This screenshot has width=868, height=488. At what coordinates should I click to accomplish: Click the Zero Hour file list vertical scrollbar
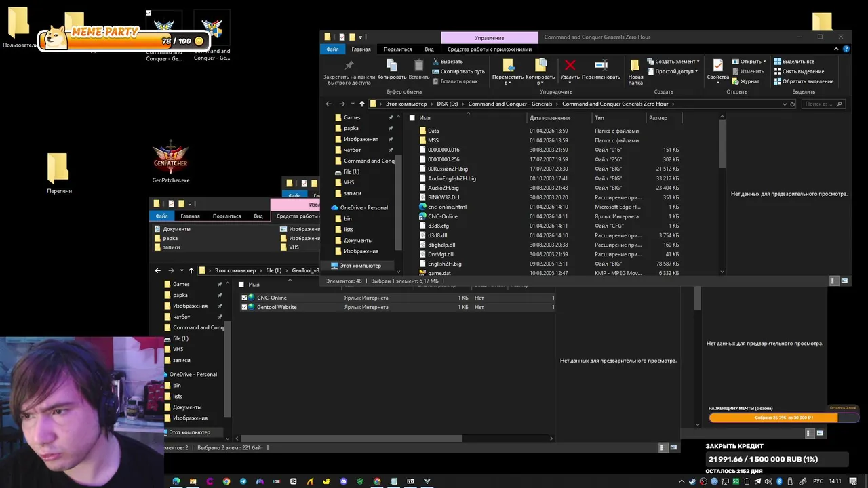722,144
